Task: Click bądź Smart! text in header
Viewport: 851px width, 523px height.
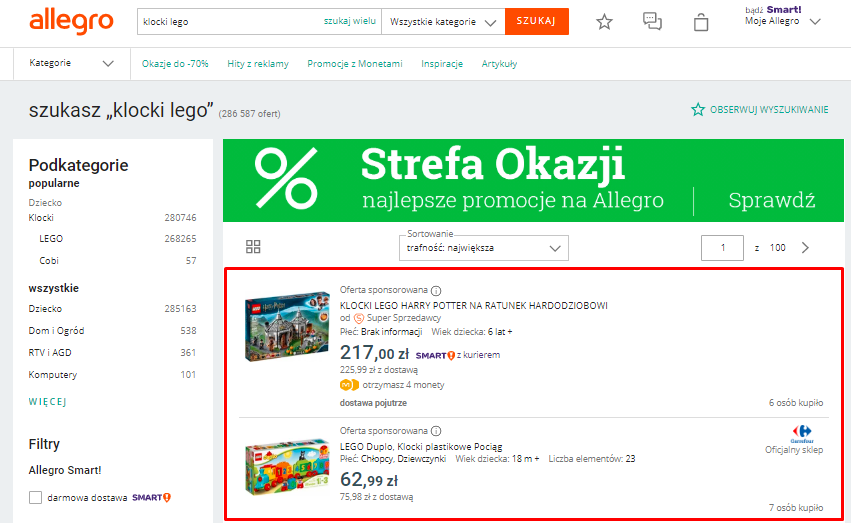Action: point(773,10)
